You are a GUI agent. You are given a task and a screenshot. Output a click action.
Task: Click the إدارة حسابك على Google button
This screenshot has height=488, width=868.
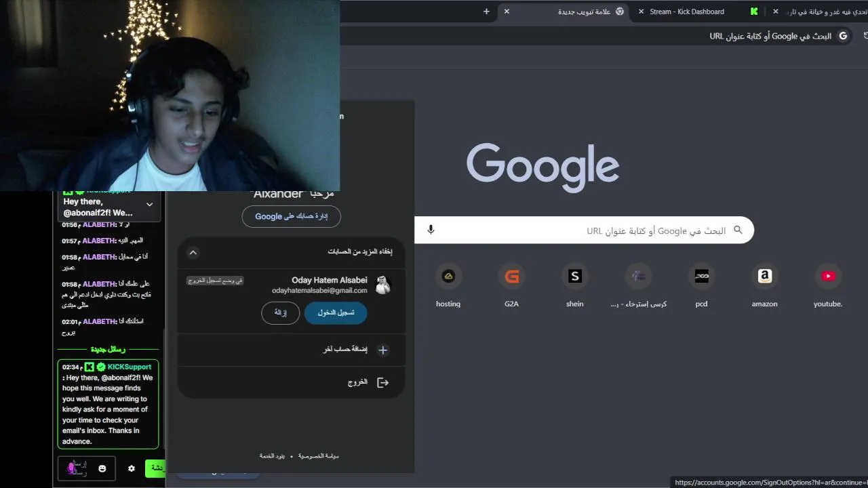292,216
